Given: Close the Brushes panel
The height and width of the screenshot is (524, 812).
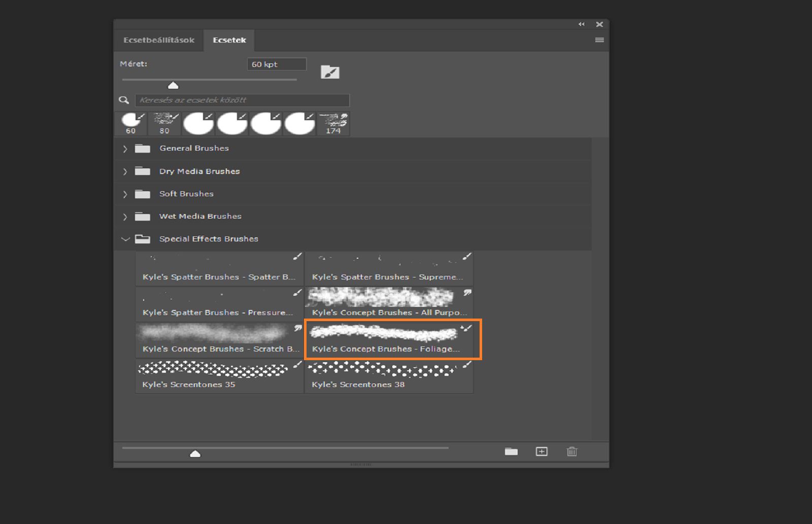Looking at the screenshot, I should [x=599, y=24].
